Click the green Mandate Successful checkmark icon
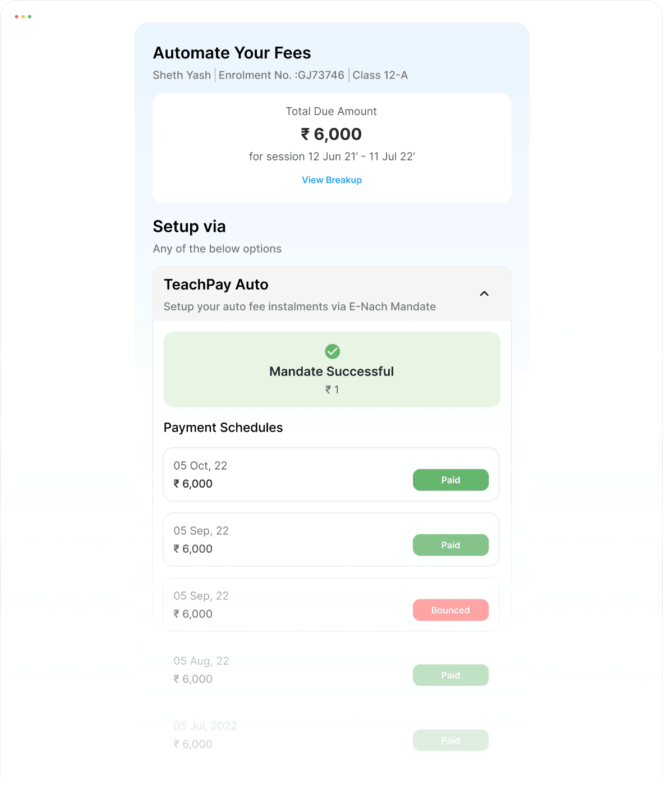The height and width of the screenshot is (812, 663). click(333, 351)
